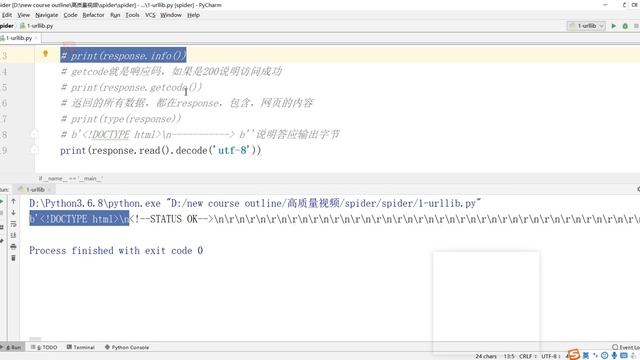Viewport: 640px width, 360px height.
Task: Click 1-urllib.py in the navigation breadcrumb
Action: (x=37, y=26)
